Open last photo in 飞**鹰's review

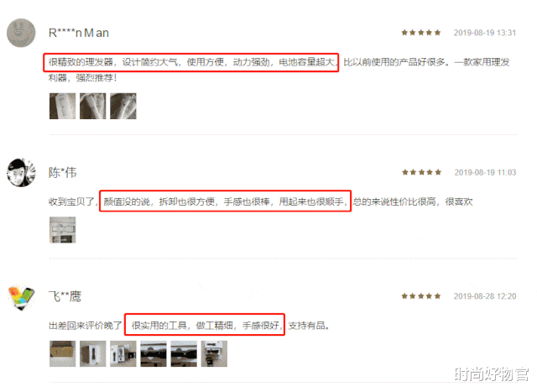pyautogui.click(x=214, y=353)
